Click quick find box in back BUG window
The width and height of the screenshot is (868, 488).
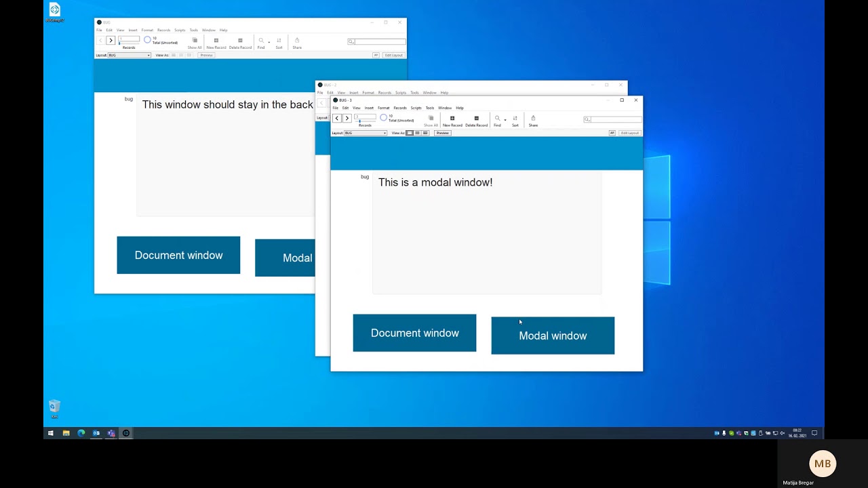click(376, 42)
